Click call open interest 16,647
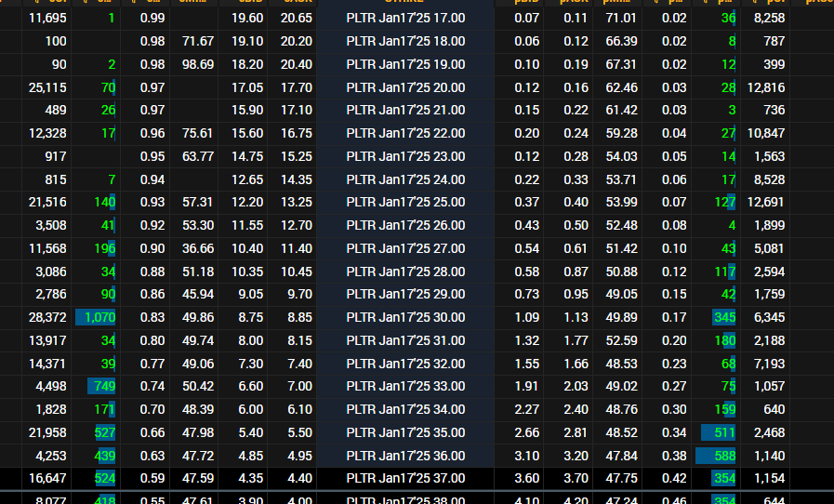834x504 pixels. click(x=47, y=479)
